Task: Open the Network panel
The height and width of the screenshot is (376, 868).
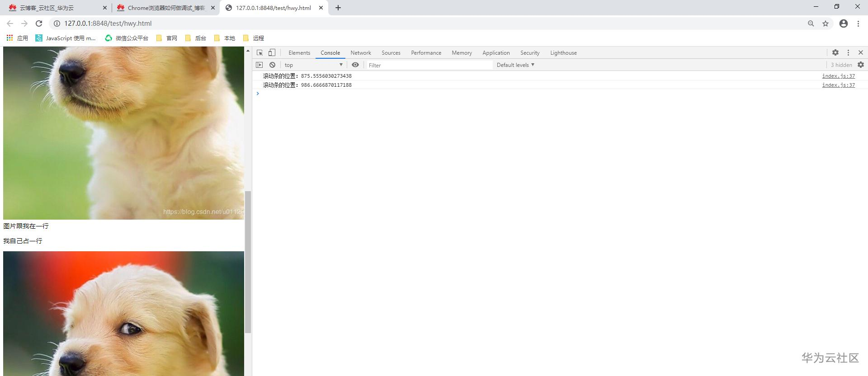Action: coord(361,53)
